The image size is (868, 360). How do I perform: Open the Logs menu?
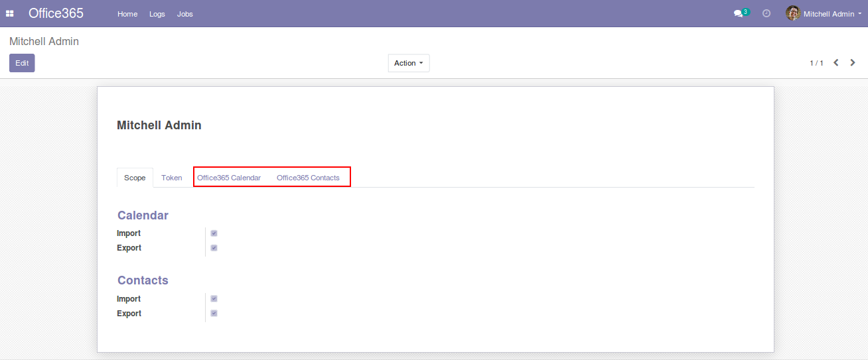click(x=157, y=14)
